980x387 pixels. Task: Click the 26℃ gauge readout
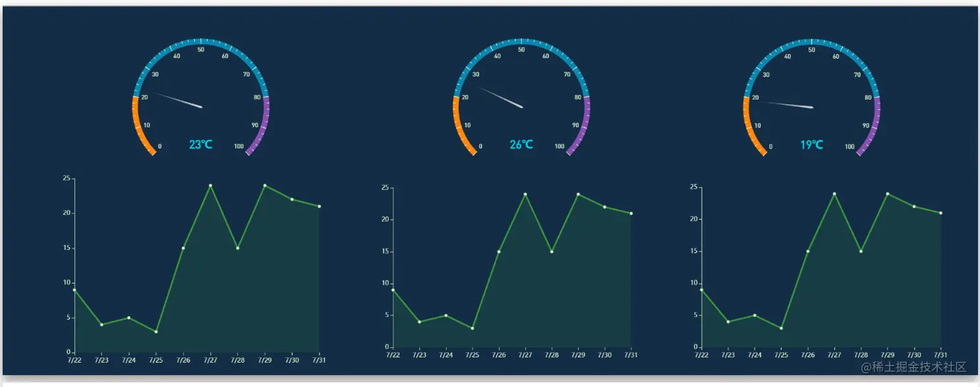point(521,144)
